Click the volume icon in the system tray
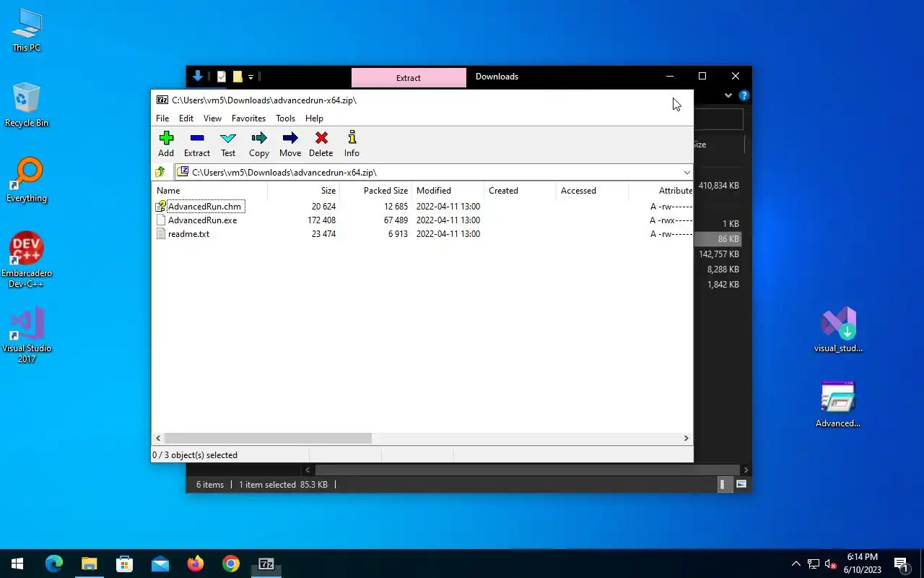 click(x=831, y=564)
